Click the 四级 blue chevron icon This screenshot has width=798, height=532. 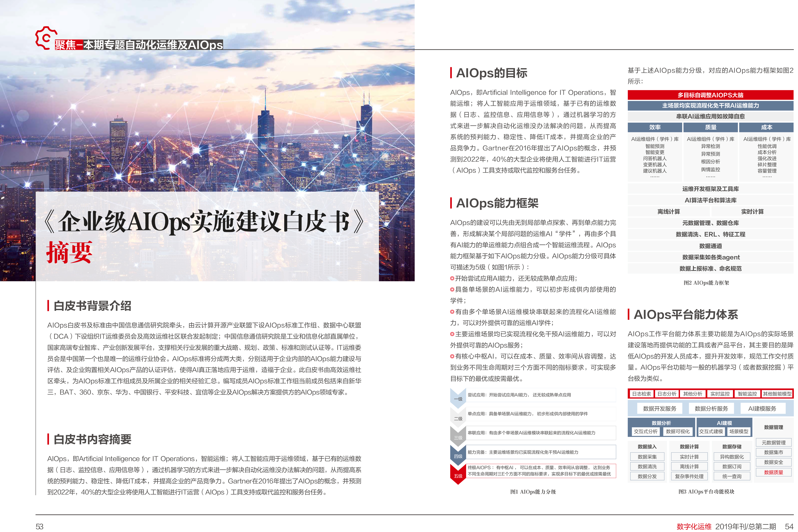pyautogui.click(x=458, y=456)
